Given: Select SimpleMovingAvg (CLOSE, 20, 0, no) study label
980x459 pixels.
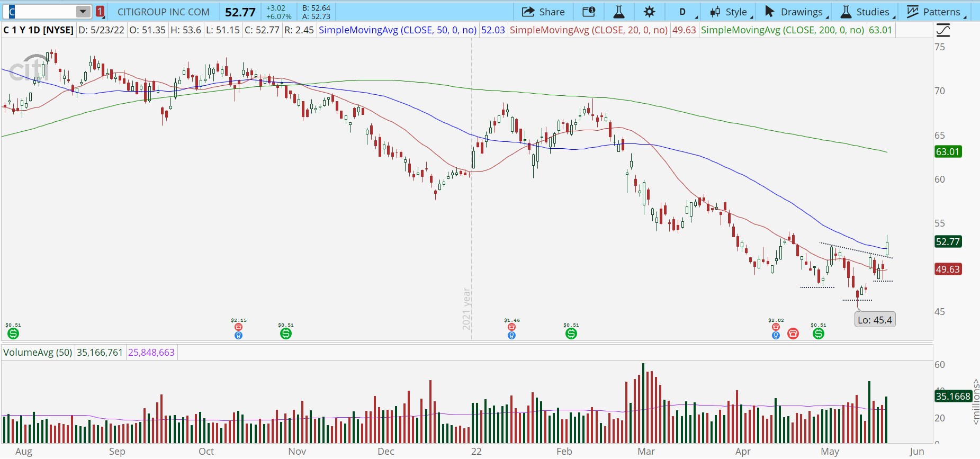Looking at the screenshot, I should 589,30.
